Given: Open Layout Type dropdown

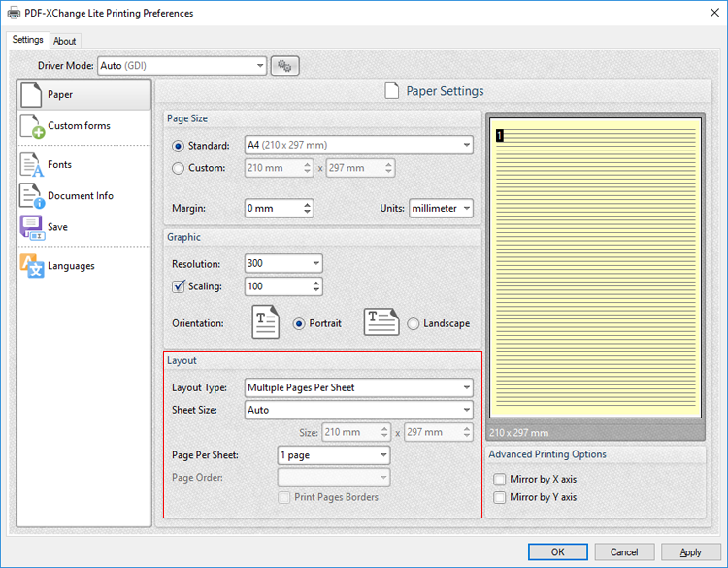Looking at the screenshot, I should click(359, 387).
